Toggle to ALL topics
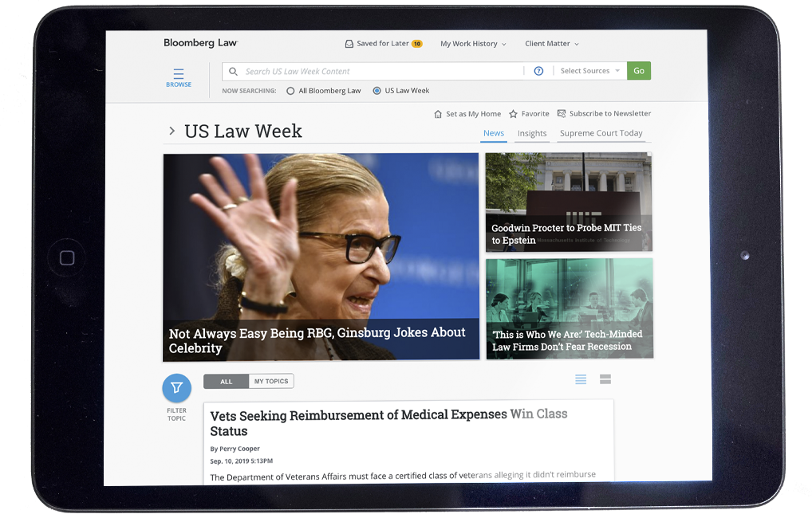 click(227, 382)
